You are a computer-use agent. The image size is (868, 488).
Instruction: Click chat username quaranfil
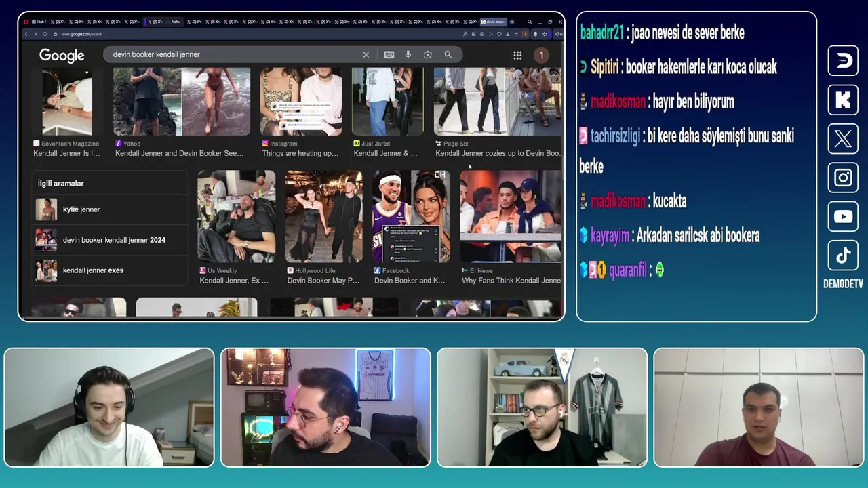coord(628,270)
